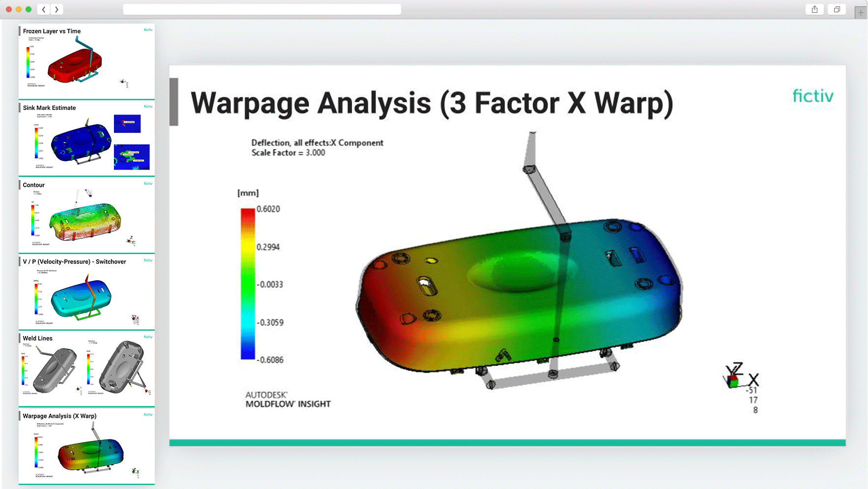Click the tab overview icon in the toolbar

836,9
